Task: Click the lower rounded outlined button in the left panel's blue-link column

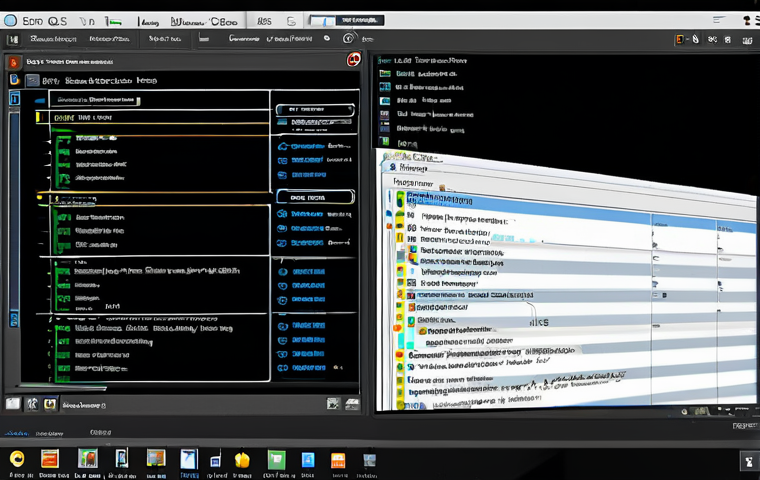Action: tap(315, 197)
